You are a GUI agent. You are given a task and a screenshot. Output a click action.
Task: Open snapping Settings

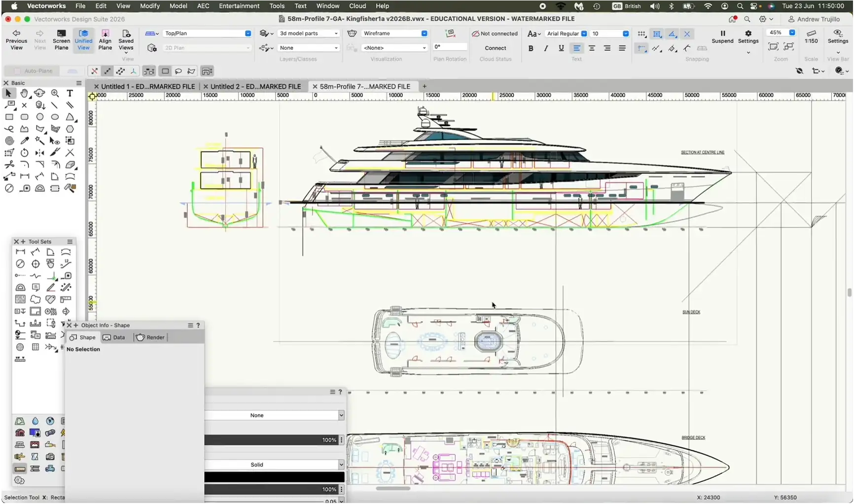tap(748, 37)
